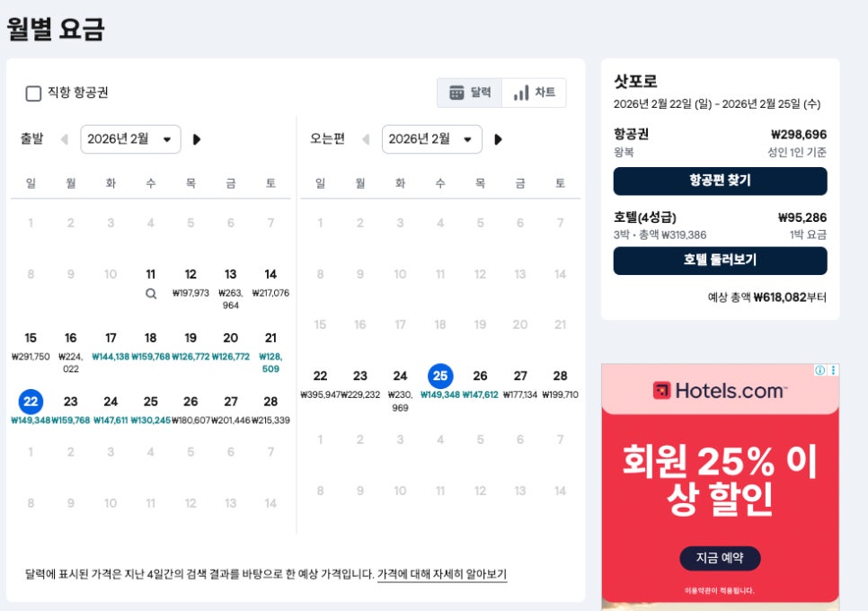The height and width of the screenshot is (611, 868).
Task: Select departure date 13 priced ₩263,964
Action: (231, 289)
